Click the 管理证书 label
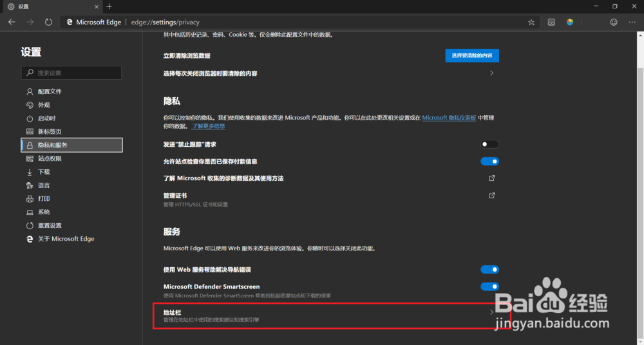The width and height of the screenshot is (644, 345). pyautogui.click(x=175, y=196)
